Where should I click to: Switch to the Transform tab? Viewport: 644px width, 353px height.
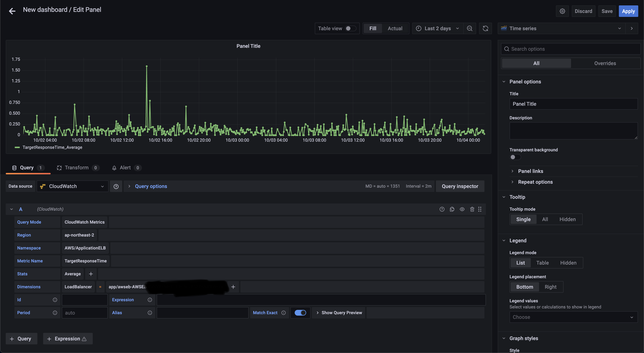tap(77, 168)
